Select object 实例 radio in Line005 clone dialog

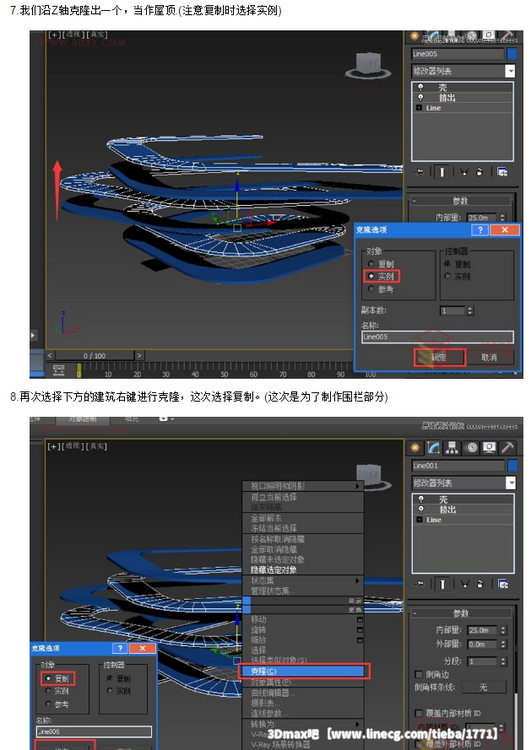371,276
